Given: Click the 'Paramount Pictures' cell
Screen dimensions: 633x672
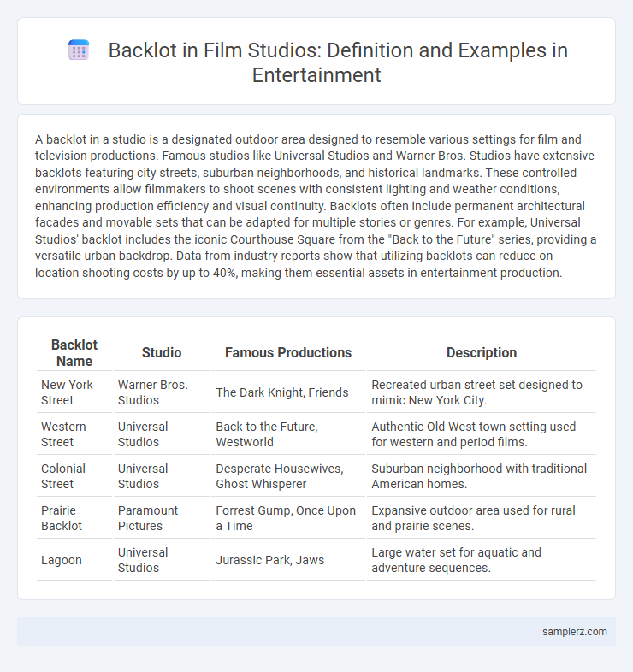Looking at the screenshot, I should [162, 519].
